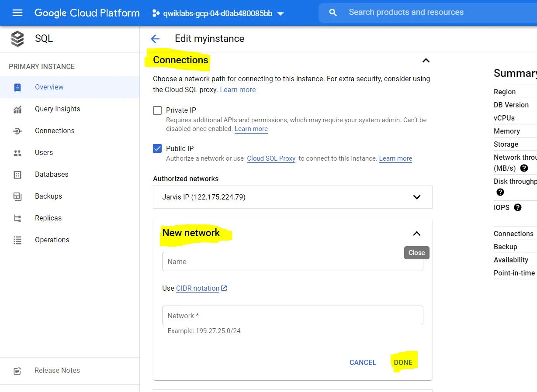Click the search magnifier icon
The height and width of the screenshot is (392, 537).
pos(333,13)
